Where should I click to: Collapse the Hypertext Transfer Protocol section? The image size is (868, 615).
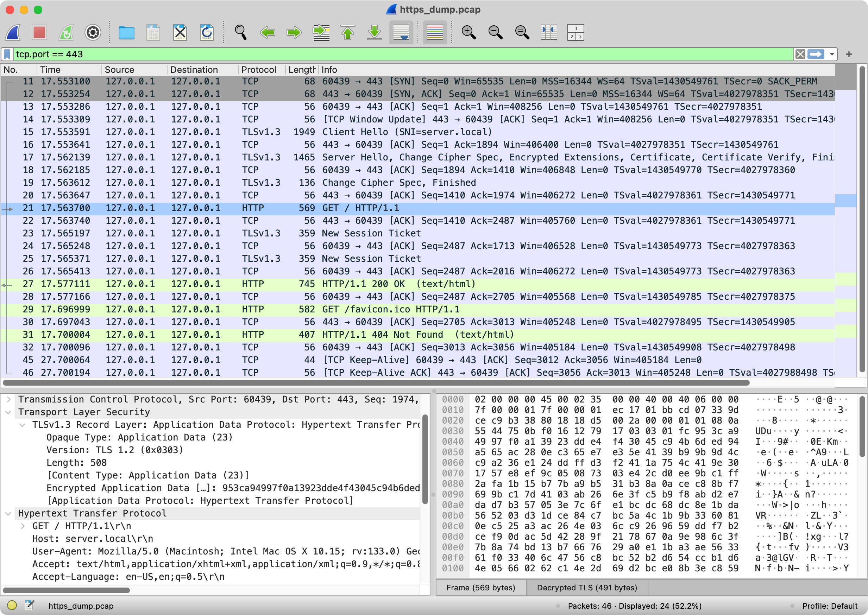[8, 514]
